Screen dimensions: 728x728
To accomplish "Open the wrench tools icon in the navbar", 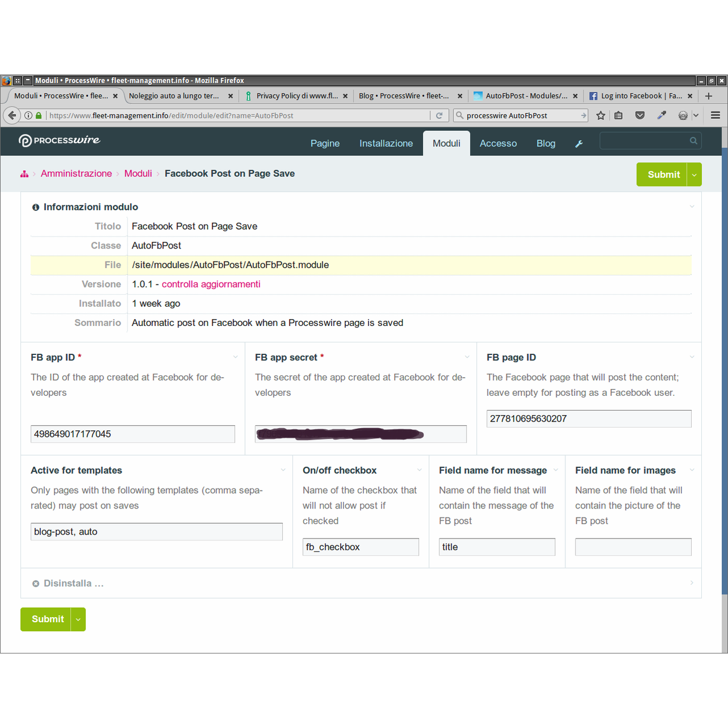I will 579,143.
